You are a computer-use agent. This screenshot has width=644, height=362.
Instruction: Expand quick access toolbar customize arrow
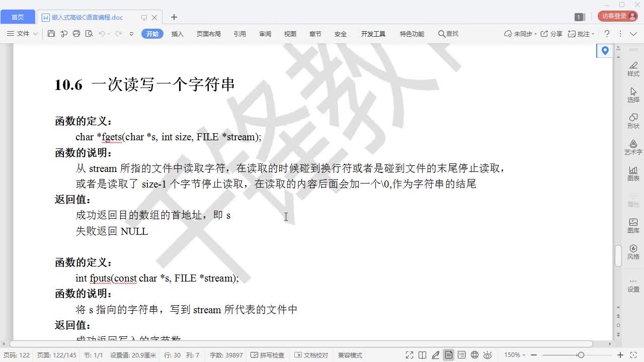[x=131, y=34]
